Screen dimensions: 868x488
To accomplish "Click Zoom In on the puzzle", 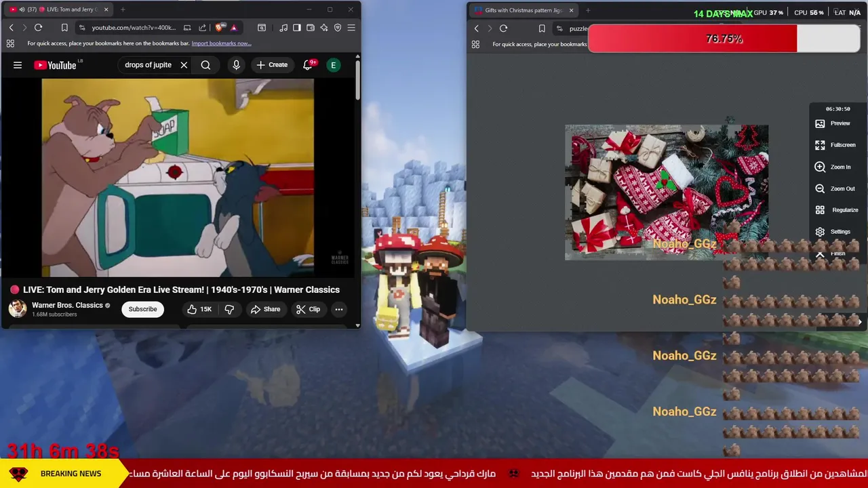I will (x=833, y=167).
